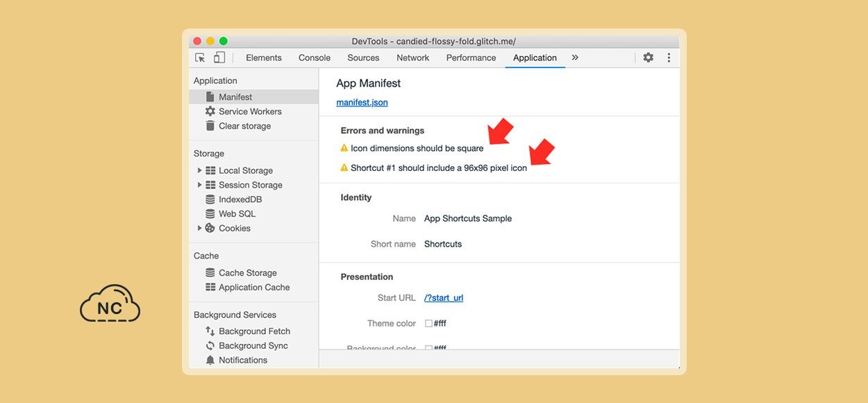Expand the Cookies tree node
868x403 pixels.
[x=199, y=228]
